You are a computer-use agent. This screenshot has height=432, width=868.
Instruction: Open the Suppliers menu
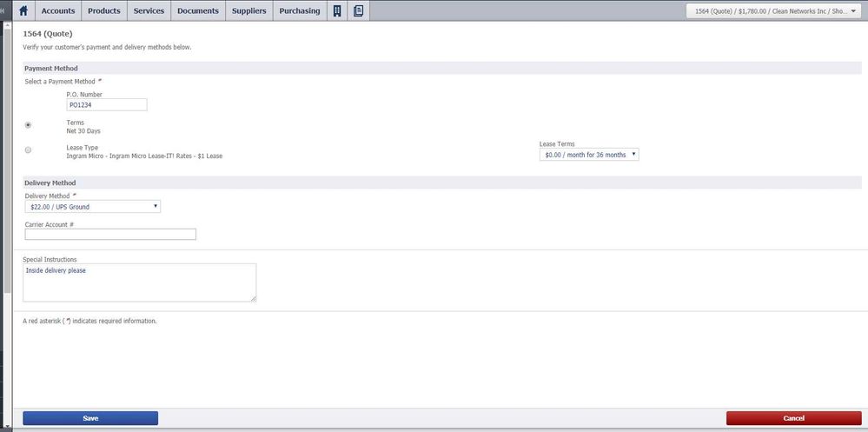click(x=249, y=10)
